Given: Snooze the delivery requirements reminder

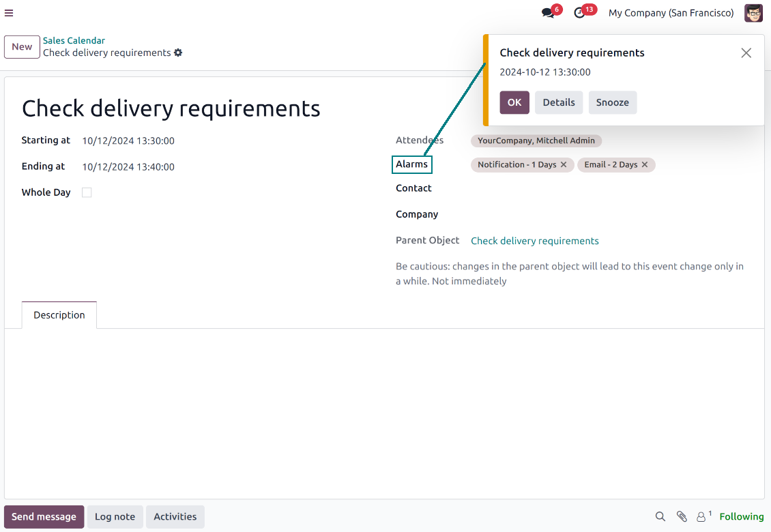Looking at the screenshot, I should tap(612, 102).
